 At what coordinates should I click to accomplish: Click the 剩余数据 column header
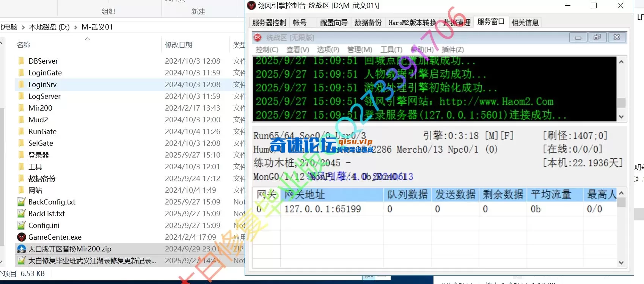coord(503,195)
